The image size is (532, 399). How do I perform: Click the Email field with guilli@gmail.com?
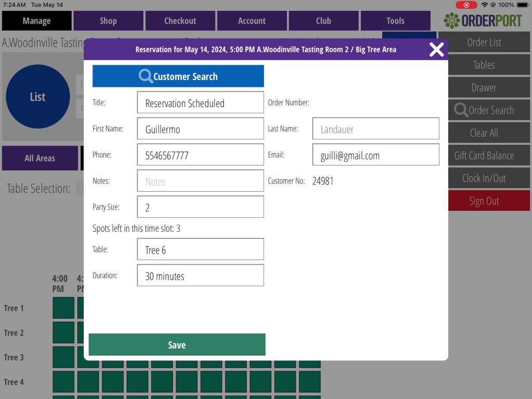(376, 155)
